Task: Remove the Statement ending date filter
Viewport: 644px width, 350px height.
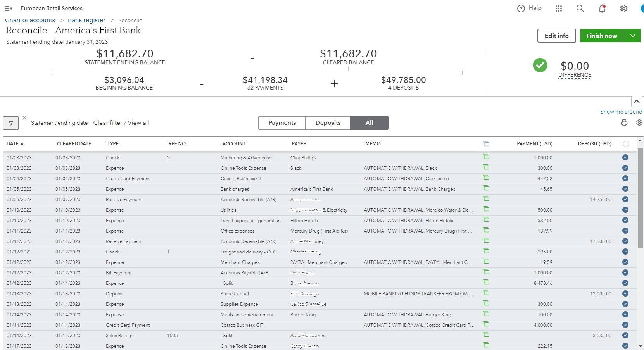Action: click(x=24, y=117)
